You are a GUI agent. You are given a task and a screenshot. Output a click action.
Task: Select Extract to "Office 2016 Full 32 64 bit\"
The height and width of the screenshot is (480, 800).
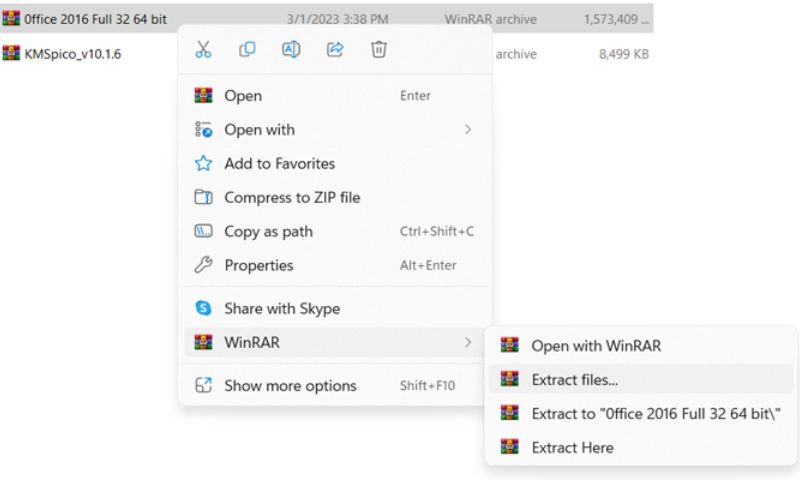[640, 413]
